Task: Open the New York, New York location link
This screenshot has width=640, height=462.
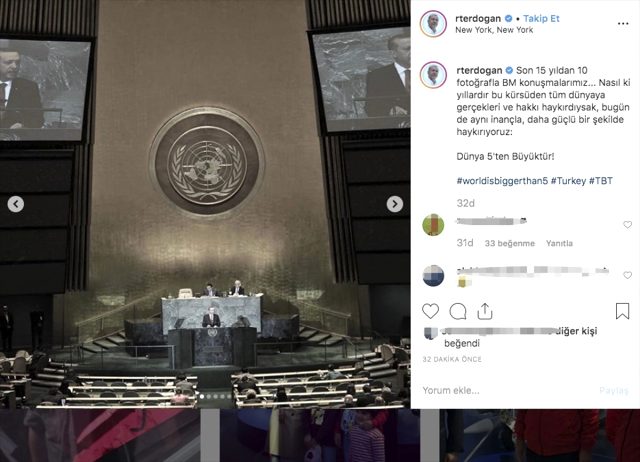Action: [494, 30]
